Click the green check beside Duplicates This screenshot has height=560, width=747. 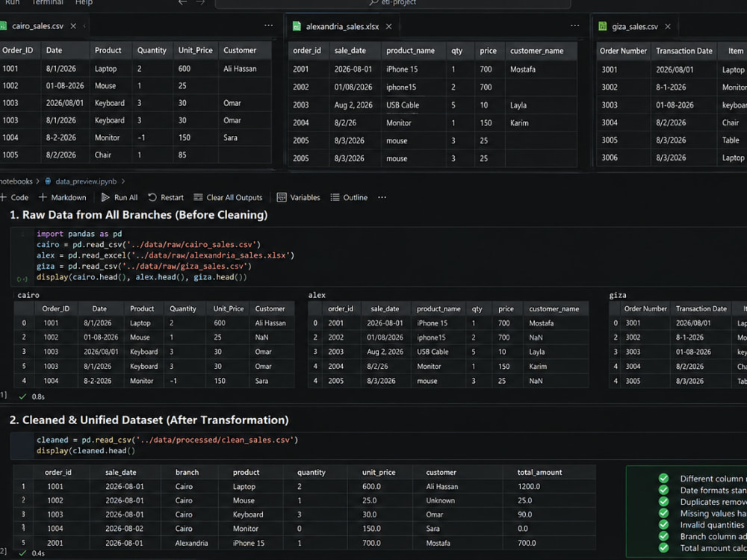[663, 502]
